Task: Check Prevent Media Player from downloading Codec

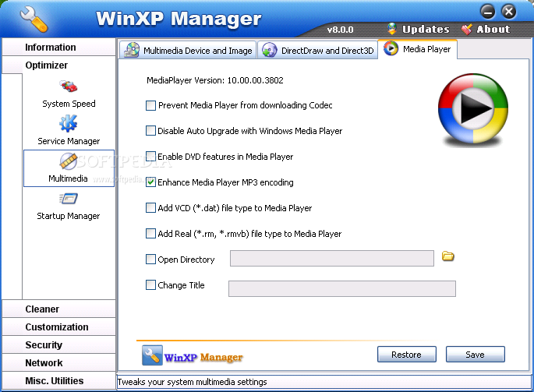Action: point(150,105)
